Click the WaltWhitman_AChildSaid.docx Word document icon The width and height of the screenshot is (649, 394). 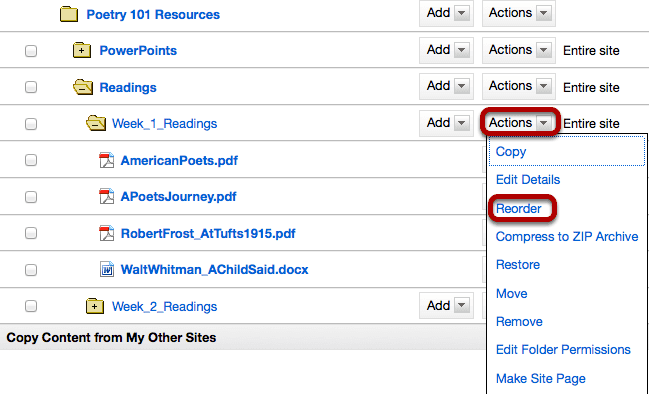point(107,269)
